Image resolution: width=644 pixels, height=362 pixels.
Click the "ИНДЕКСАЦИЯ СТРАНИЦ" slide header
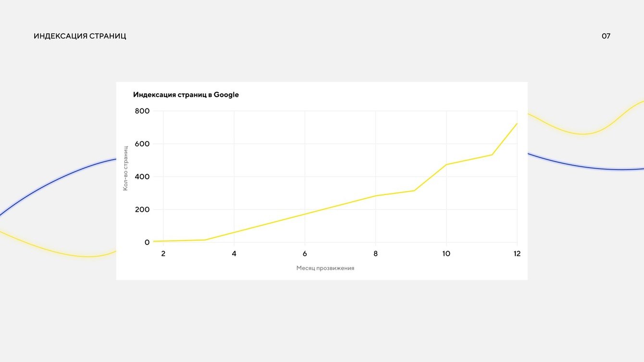(80, 36)
